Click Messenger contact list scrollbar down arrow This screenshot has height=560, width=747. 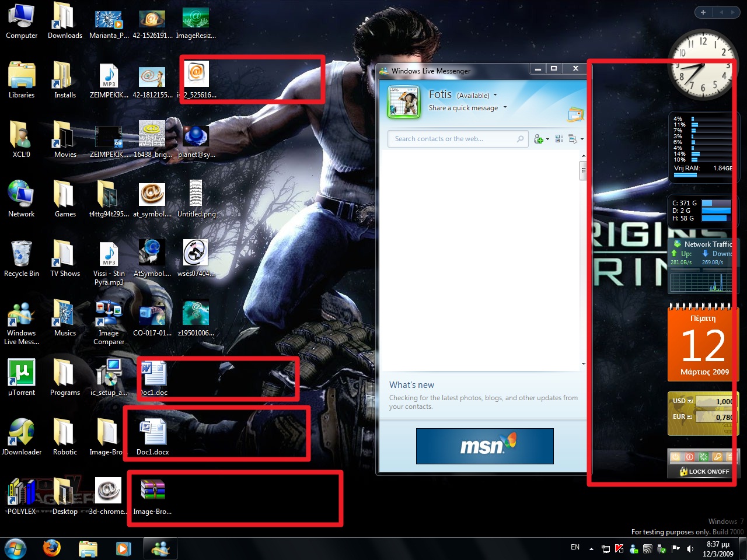(583, 364)
